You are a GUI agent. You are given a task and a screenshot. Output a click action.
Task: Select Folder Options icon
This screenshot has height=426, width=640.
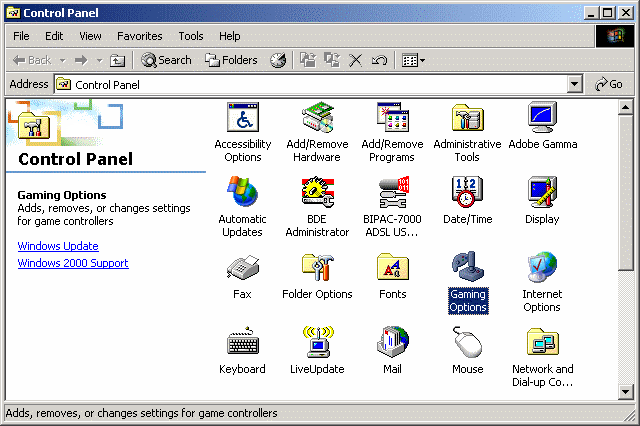318,267
